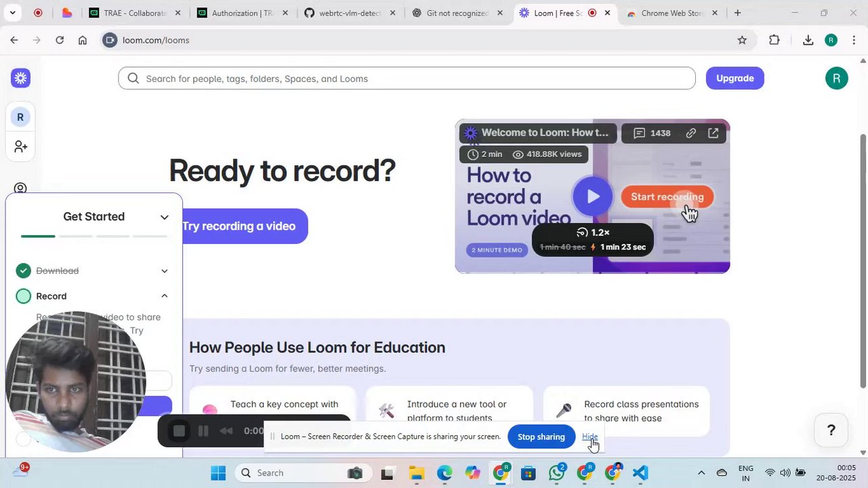Open the Chrome profile R avatar
This screenshot has height=488, width=868.
(831, 40)
